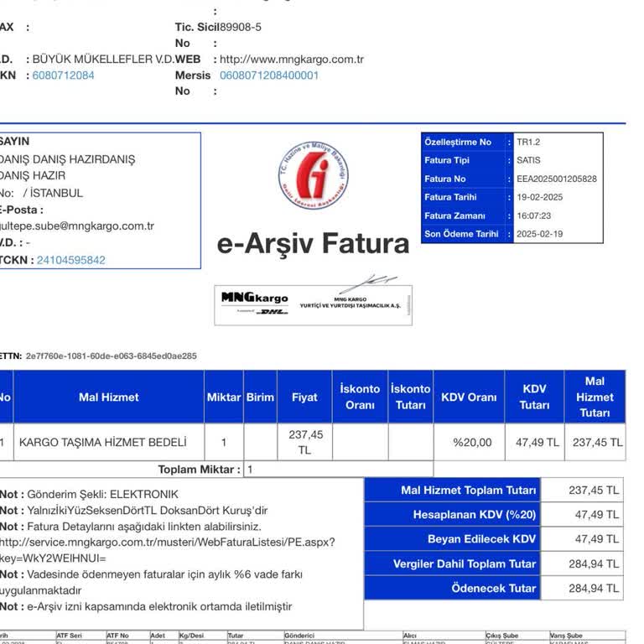Click the Mersis number 0608071208400001
This screenshot has height=644, width=644.
(x=269, y=75)
